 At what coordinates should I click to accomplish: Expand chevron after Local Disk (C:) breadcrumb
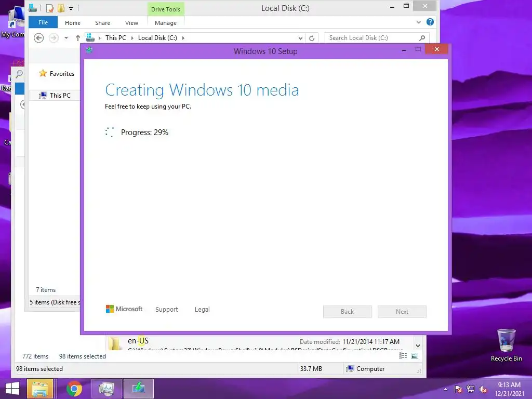point(183,38)
